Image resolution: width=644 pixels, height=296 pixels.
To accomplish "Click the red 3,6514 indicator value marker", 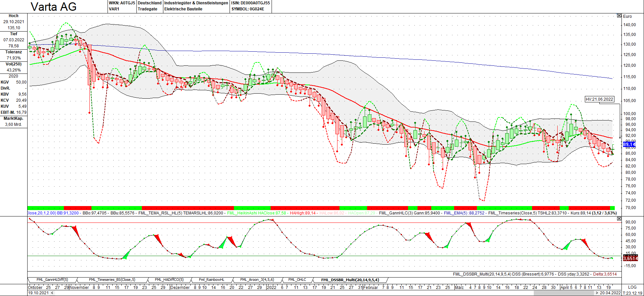I will (630, 258).
